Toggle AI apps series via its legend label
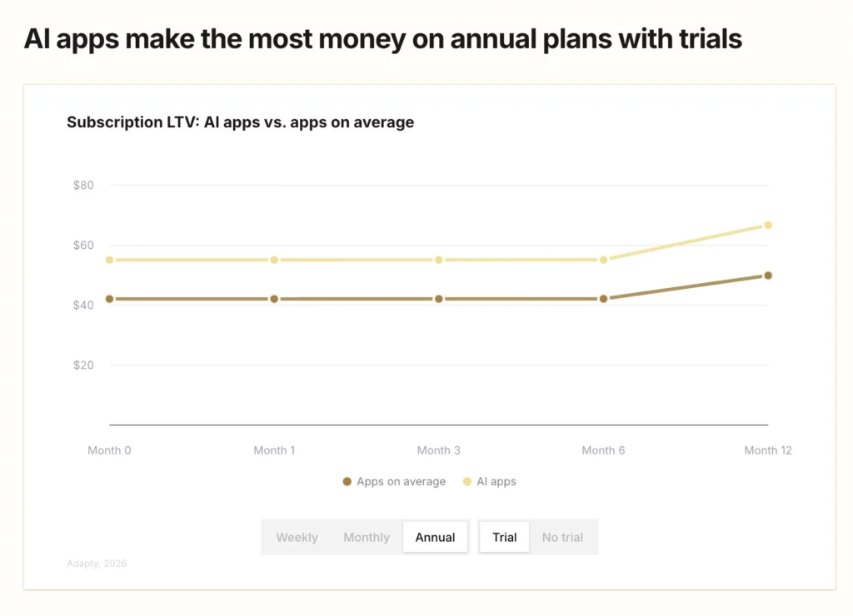 pos(496,481)
